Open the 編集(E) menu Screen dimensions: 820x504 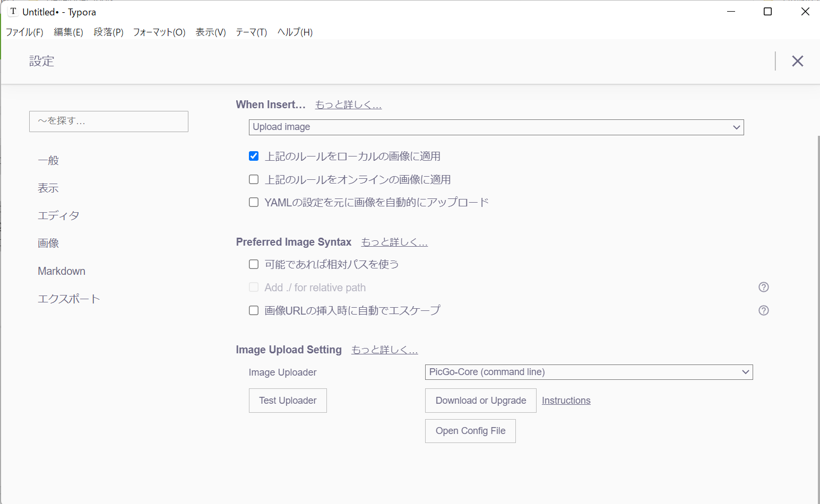[68, 32]
